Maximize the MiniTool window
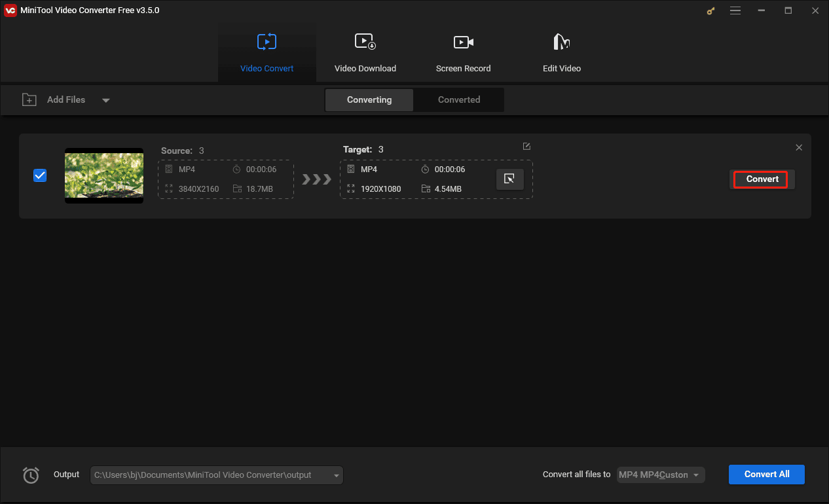 (788, 10)
